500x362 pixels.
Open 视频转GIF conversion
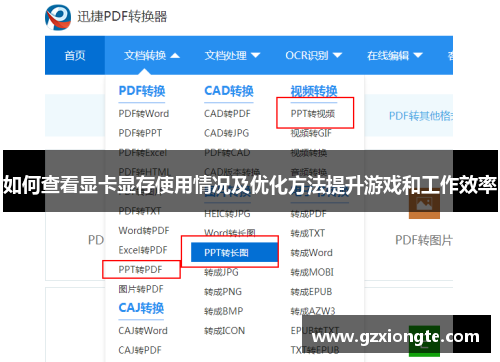coord(311,133)
